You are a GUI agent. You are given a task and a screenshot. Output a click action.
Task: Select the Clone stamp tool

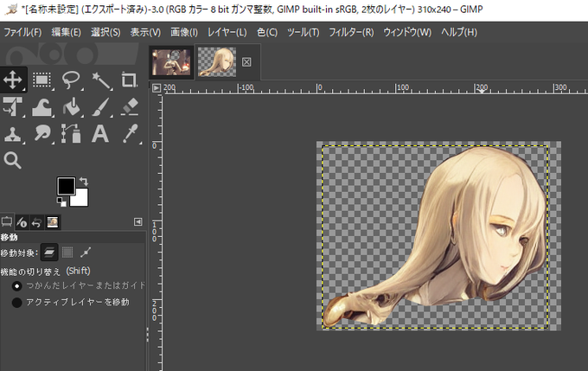(x=13, y=133)
